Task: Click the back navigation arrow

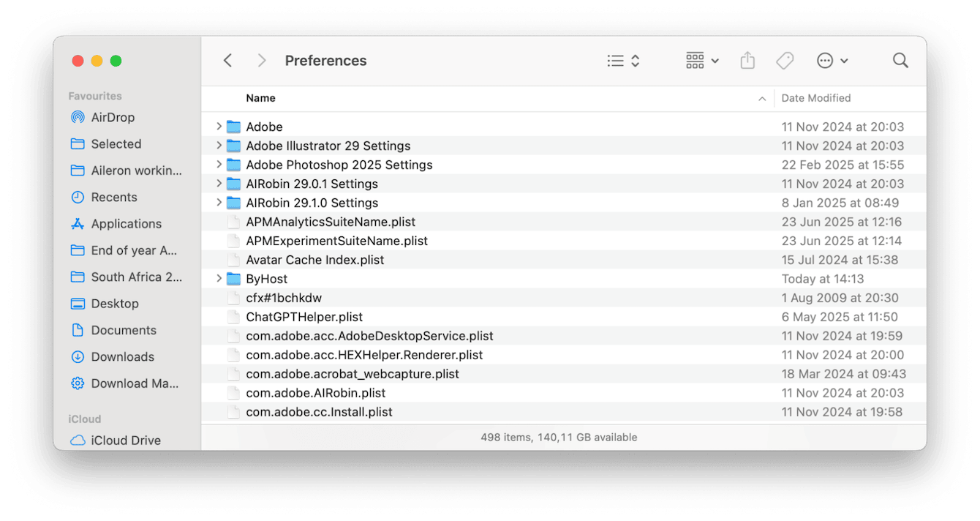Action: [x=227, y=61]
